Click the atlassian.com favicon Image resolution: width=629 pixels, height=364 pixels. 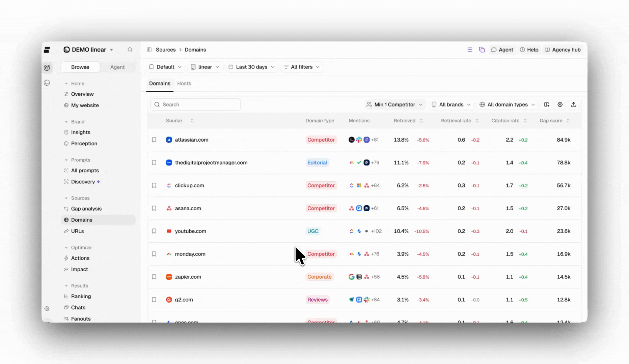click(x=169, y=140)
